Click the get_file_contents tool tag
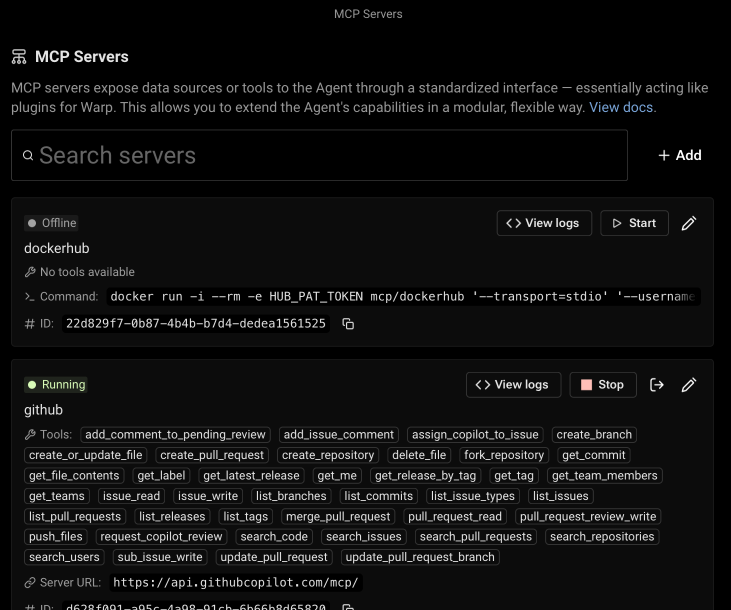 click(74, 476)
